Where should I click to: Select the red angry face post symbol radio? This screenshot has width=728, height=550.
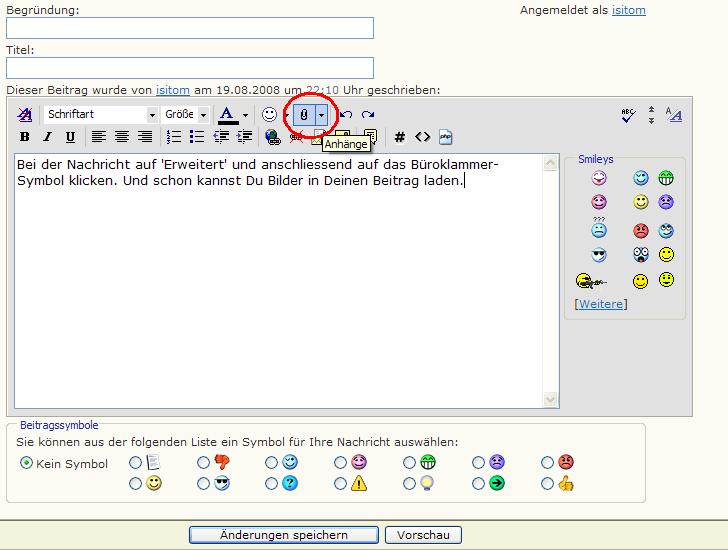pos(547,462)
